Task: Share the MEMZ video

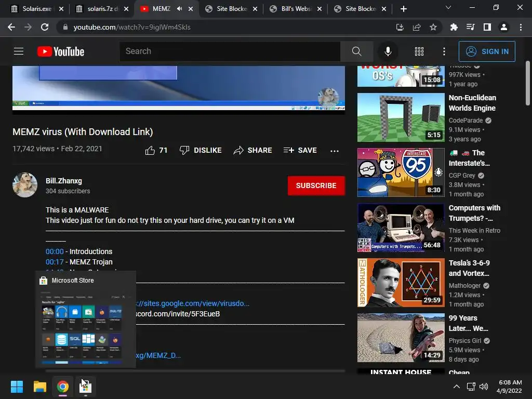Action: click(253, 150)
